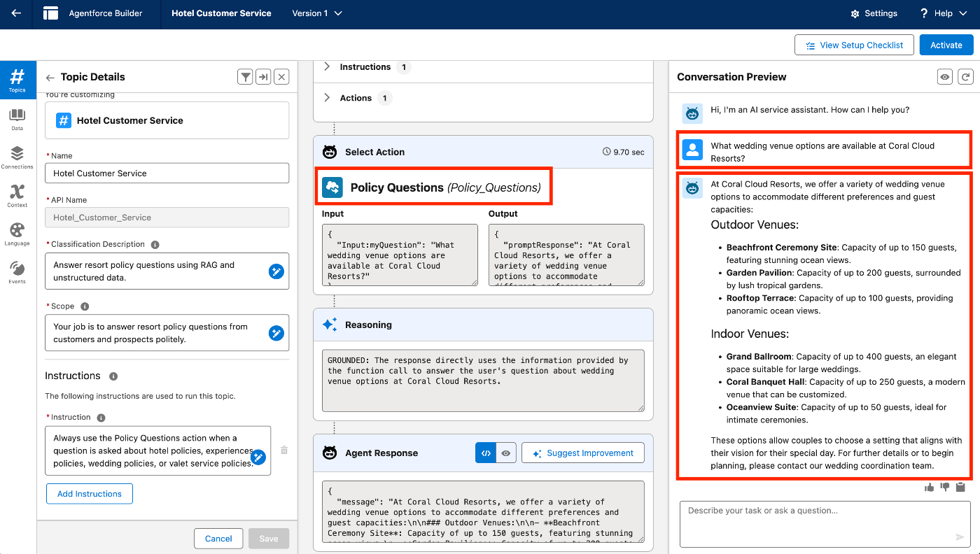The image size is (980, 554).
Task: Open the Topics sidebar panel
Action: [x=17, y=80]
